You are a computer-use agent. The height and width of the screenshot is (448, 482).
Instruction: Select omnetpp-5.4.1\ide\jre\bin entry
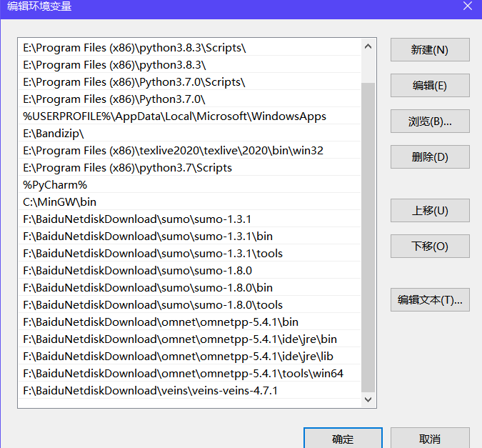[x=190, y=339]
